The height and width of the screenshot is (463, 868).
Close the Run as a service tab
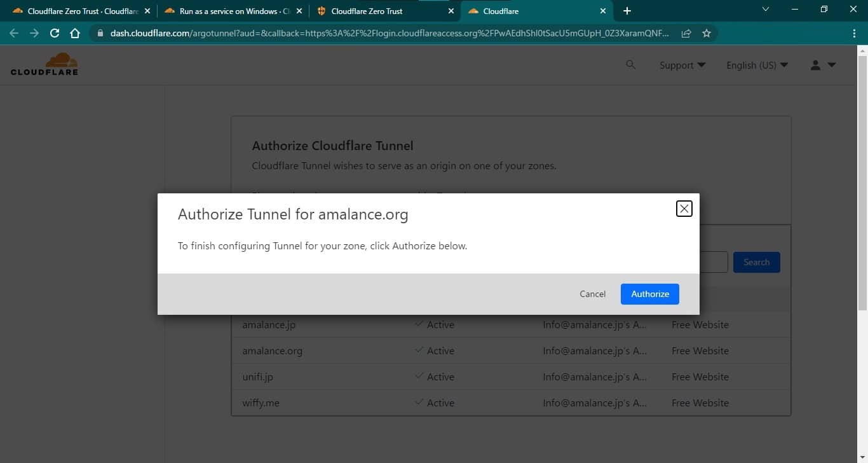coord(299,11)
